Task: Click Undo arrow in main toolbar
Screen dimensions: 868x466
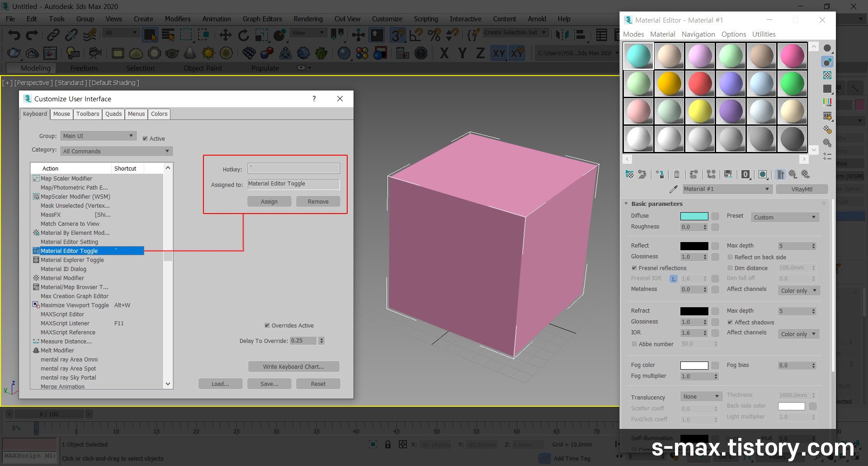Action: point(14,34)
